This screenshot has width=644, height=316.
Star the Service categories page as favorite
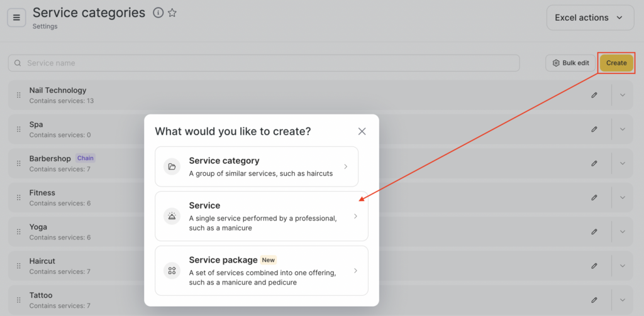point(172,13)
